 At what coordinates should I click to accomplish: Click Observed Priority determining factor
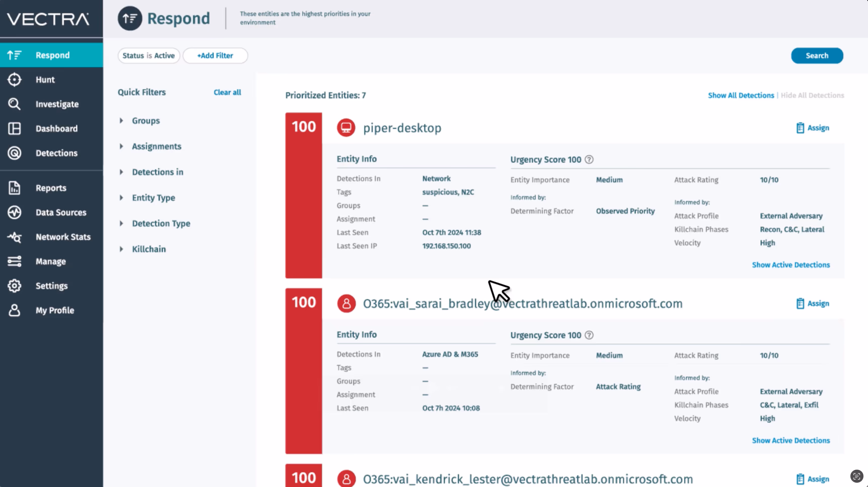coord(625,211)
